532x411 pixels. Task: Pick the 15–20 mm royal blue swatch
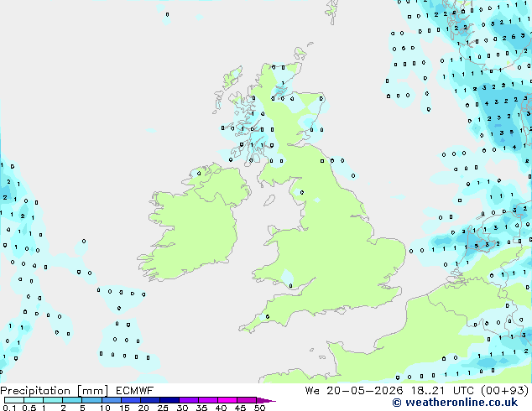point(130,400)
